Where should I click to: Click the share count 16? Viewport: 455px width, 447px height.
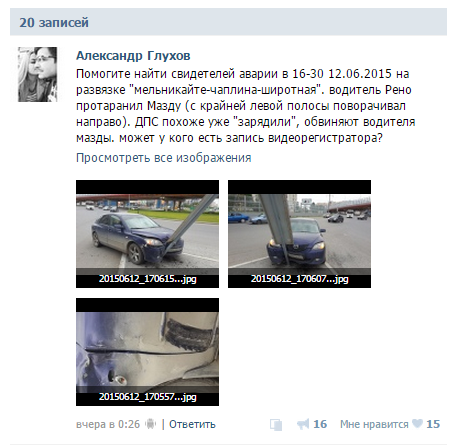(320, 424)
